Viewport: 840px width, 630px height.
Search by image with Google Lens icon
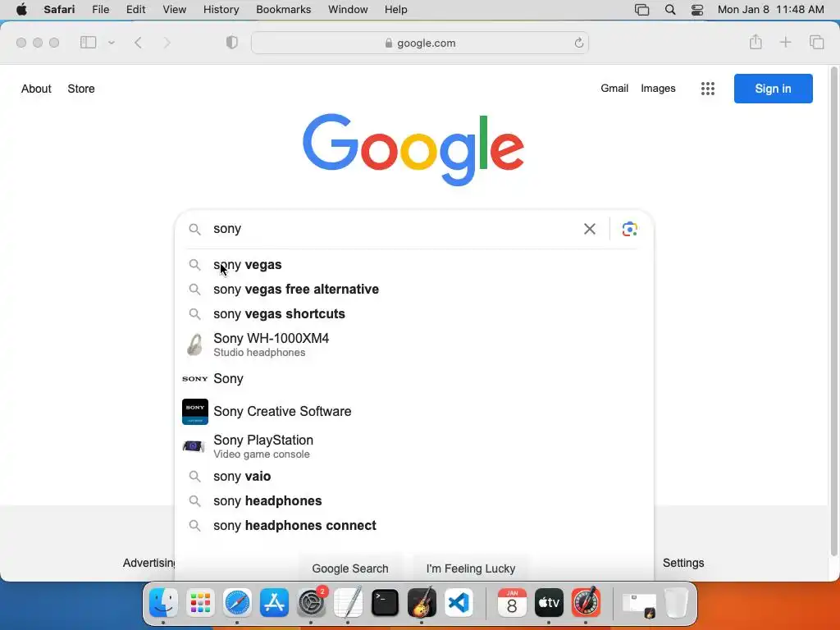click(x=629, y=229)
